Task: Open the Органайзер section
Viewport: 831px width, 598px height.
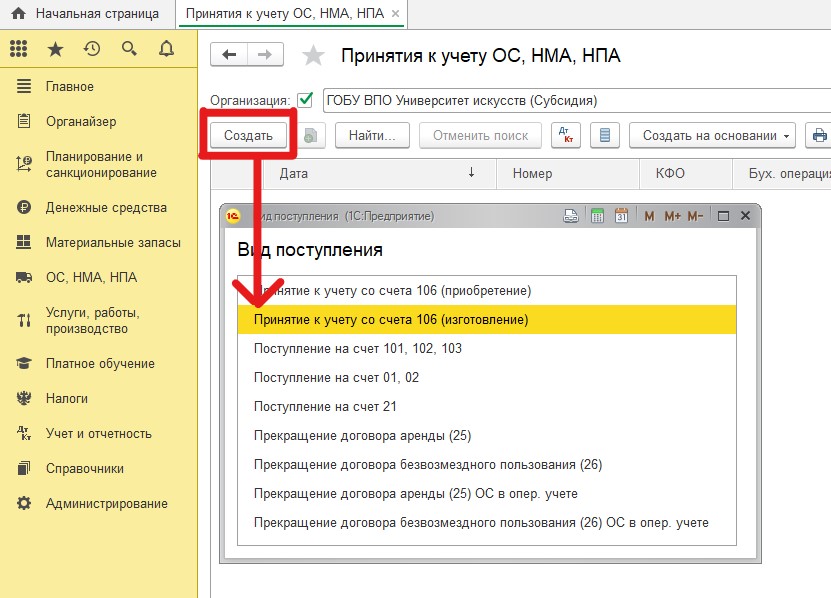Action: (81, 121)
